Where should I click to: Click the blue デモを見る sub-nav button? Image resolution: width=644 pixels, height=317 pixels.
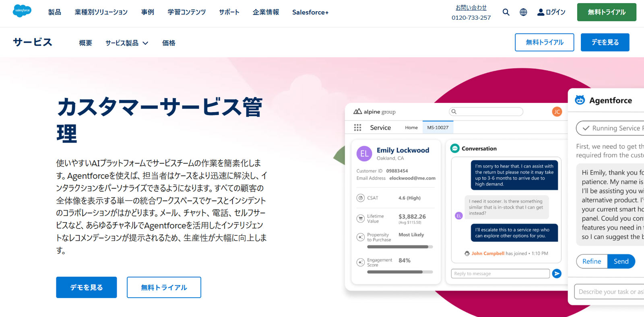(605, 42)
